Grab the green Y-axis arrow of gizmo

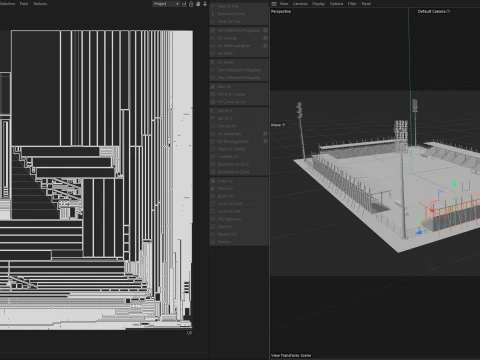click(455, 184)
